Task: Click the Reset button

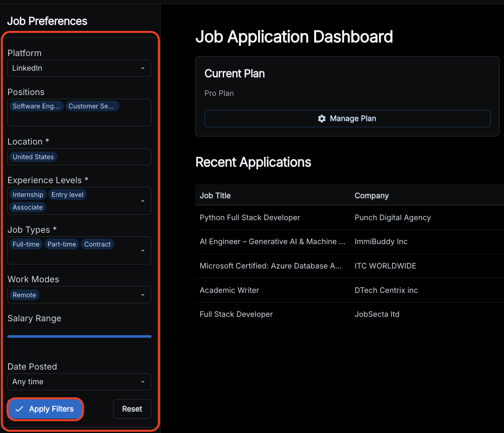Action: [x=132, y=409]
